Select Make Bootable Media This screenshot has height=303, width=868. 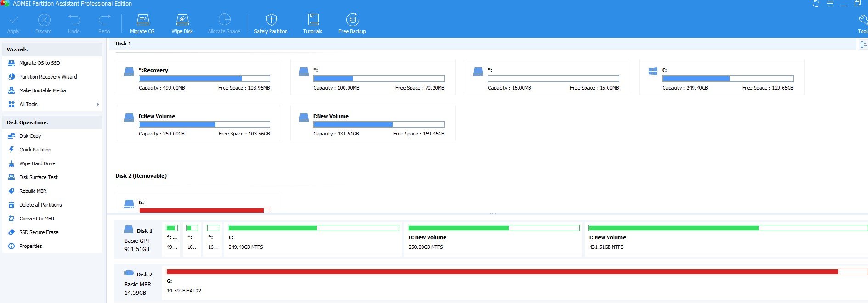pyautogui.click(x=42, y=90)
